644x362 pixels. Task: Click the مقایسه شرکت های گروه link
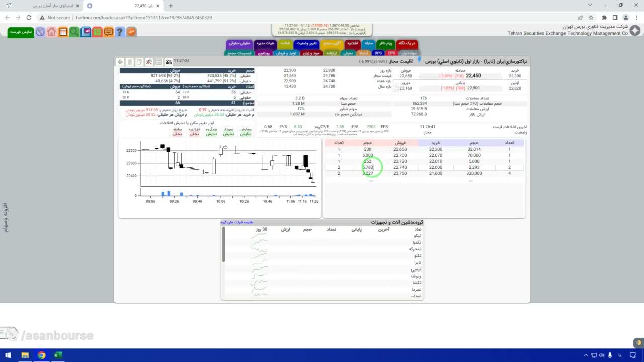[x=237, y=222]
